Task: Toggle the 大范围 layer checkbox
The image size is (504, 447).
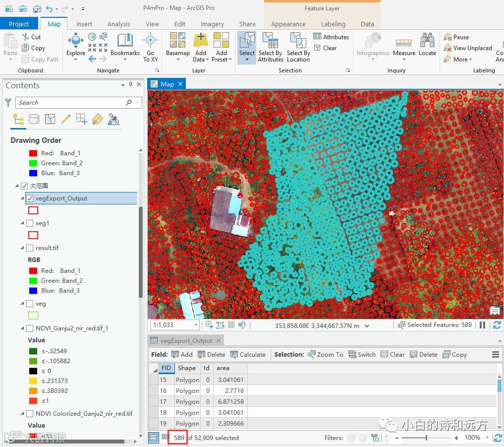Action: click(24, 186)
